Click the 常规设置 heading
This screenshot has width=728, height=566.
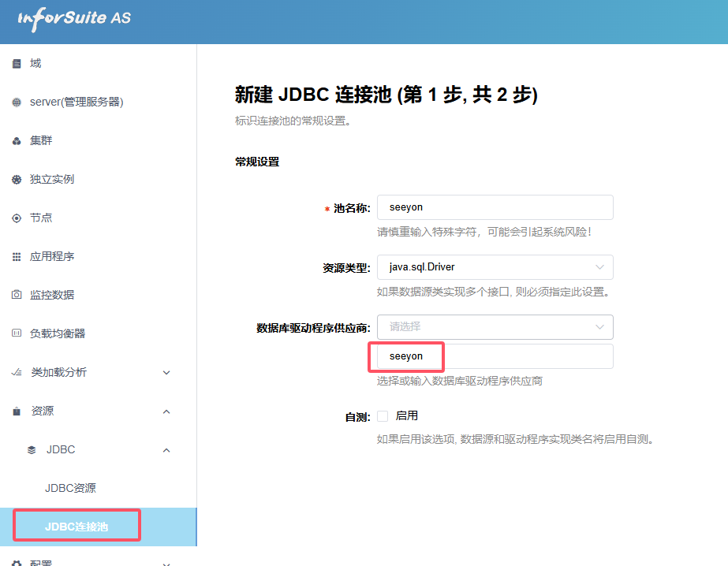click(257, 162)
